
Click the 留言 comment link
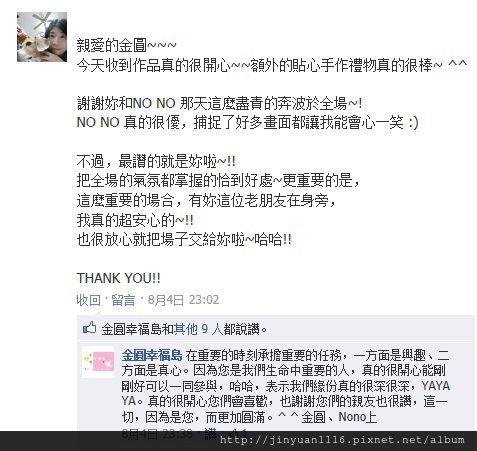click(x=123, y=300)
